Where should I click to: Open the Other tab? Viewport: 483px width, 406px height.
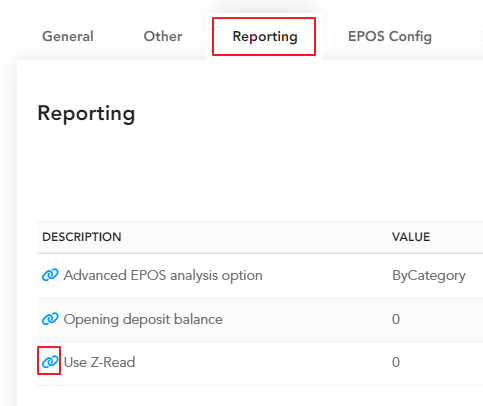(163, 36)
